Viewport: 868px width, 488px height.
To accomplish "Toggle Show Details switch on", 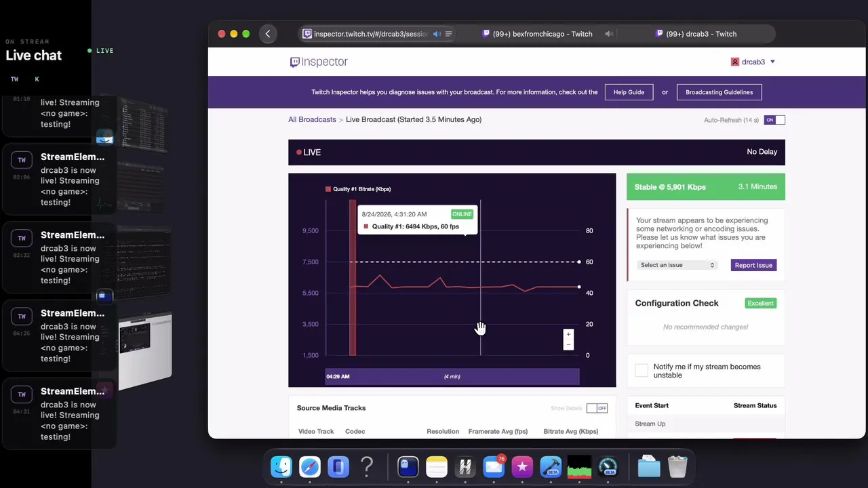I will (x=597, y=408).
